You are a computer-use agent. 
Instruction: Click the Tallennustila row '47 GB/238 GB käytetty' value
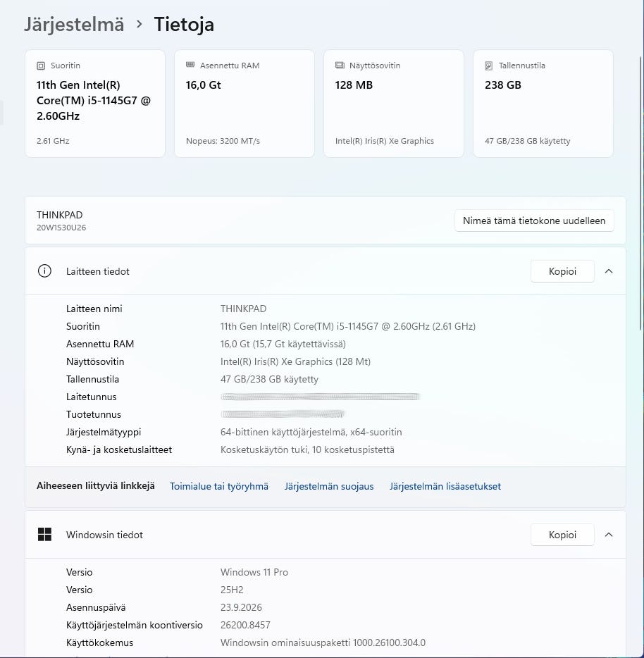coord(270,379)
